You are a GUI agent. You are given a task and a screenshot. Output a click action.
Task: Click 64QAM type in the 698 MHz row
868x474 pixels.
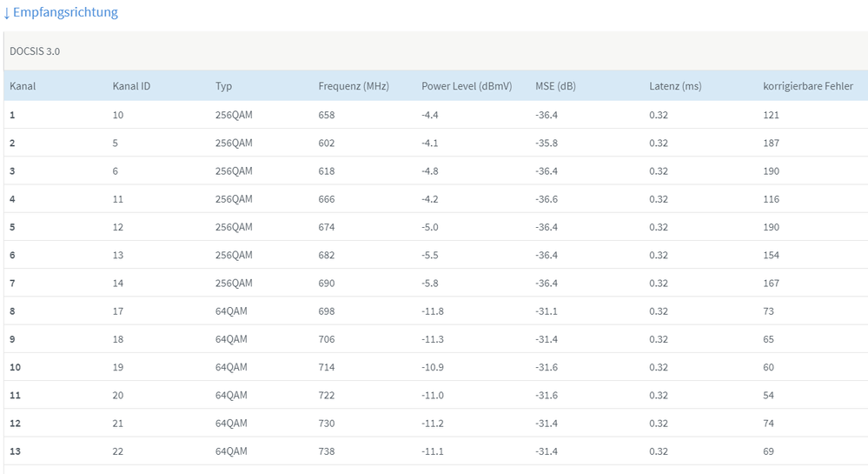(x=231, y=311)
